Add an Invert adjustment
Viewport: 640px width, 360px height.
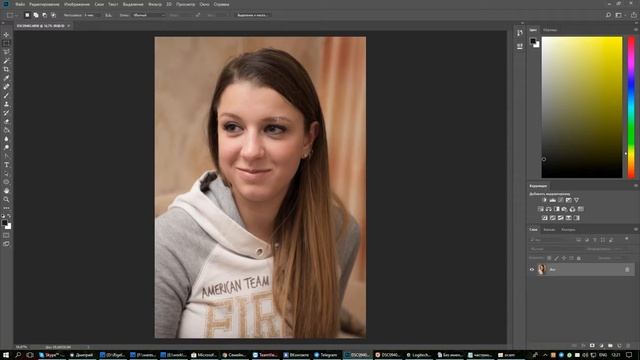(x=544, y=218)
